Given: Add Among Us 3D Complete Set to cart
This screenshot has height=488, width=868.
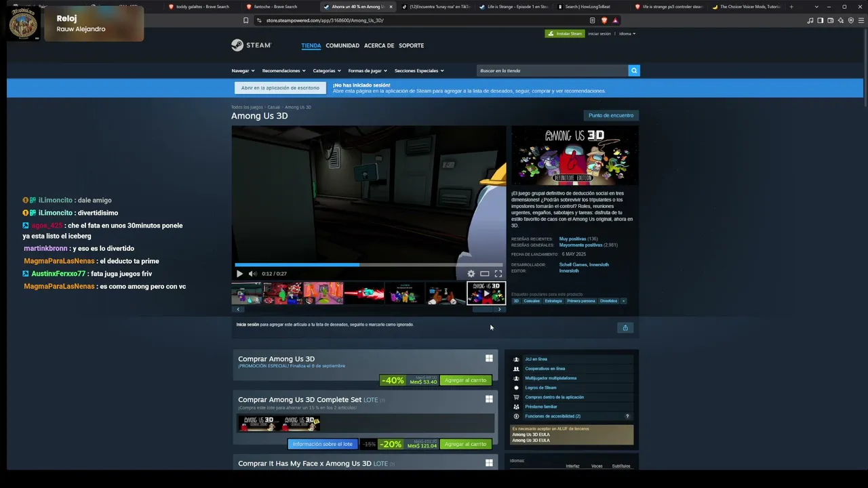Looking at the screenshot, I should click(x=465, y=444).
